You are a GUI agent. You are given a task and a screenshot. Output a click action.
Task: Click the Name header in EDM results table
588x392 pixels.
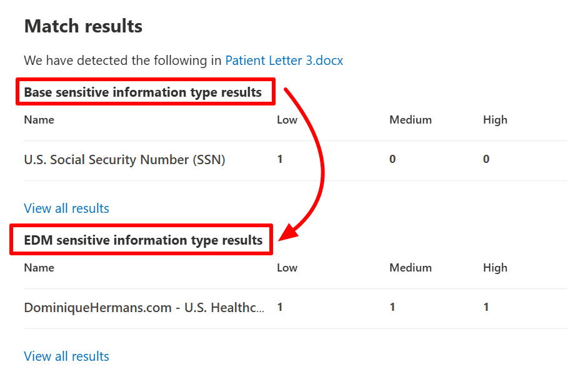39,268
